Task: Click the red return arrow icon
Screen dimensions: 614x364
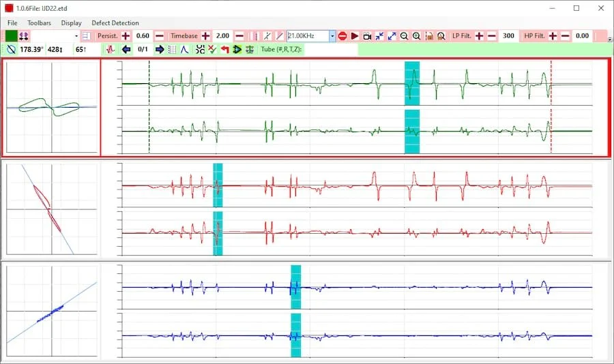Action: (x=224, y=49)
